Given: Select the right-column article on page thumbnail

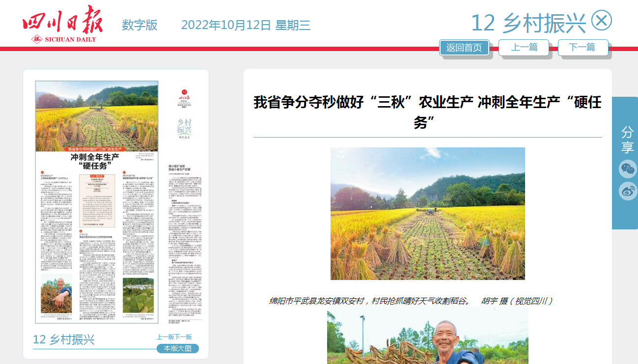Looking at the screenshot, I should (185, 236).
